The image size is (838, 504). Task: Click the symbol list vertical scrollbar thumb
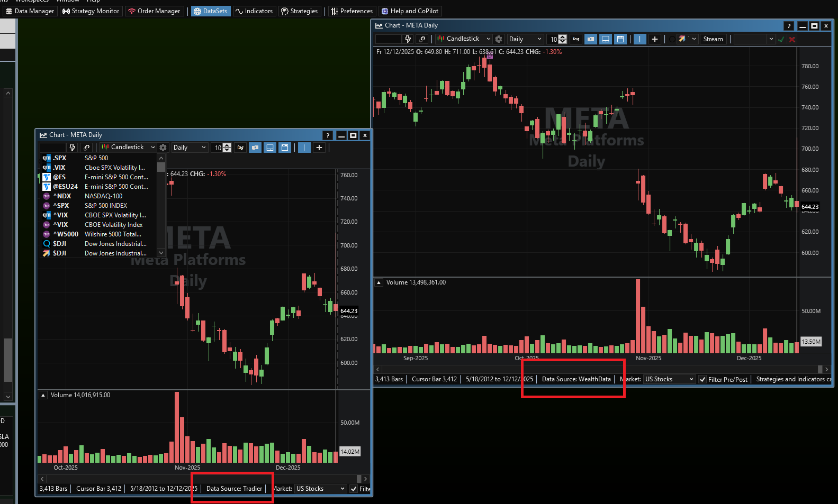pos(161,168)
